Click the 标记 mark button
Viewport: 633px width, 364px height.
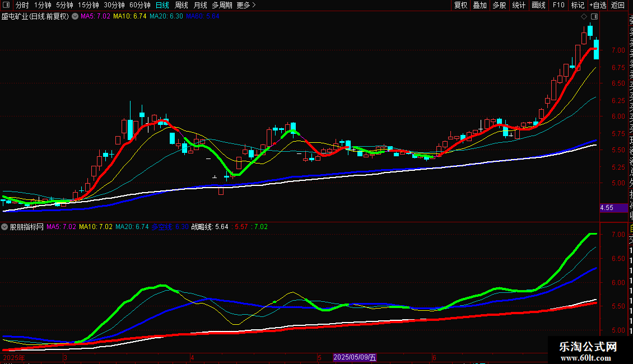click(578, 5)
